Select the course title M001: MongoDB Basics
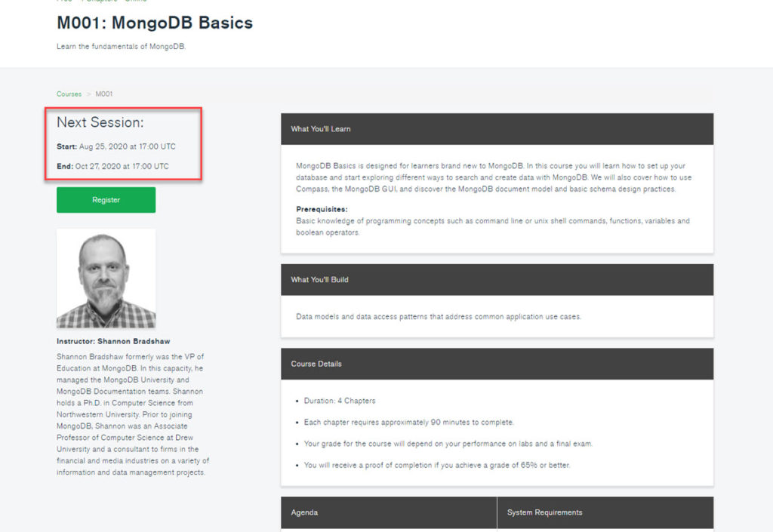Viewport: 773px width, 532px height. [155, 23]
